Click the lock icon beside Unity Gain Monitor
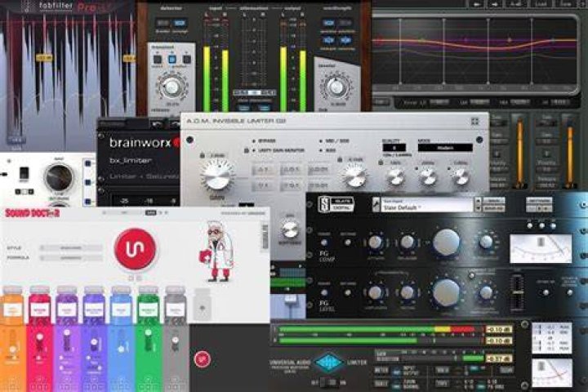This screenshot has height=392, width=588. 247,150
